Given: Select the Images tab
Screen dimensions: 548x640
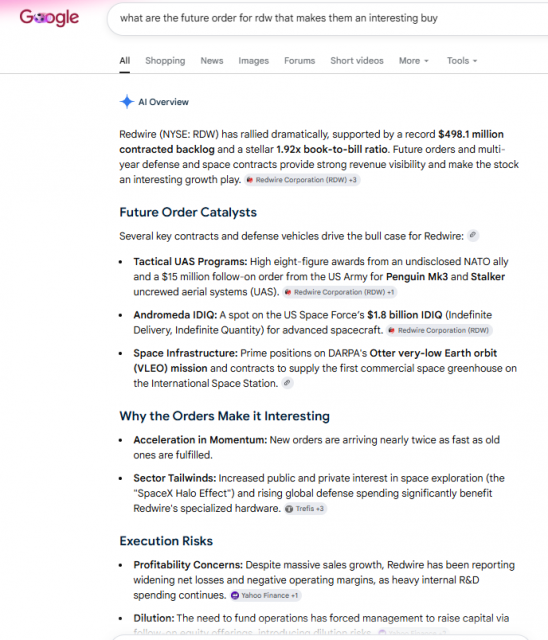Looking at the screenshot, I should point(253,61).
